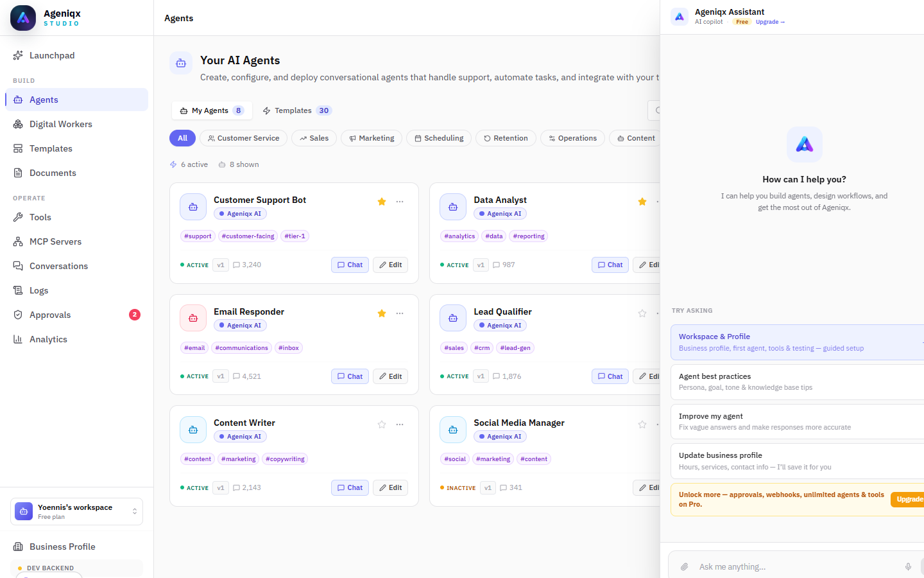This screenshot has width=924, height=578.
Task: Chat with the Content Writer agent
Action: (350, 487)
